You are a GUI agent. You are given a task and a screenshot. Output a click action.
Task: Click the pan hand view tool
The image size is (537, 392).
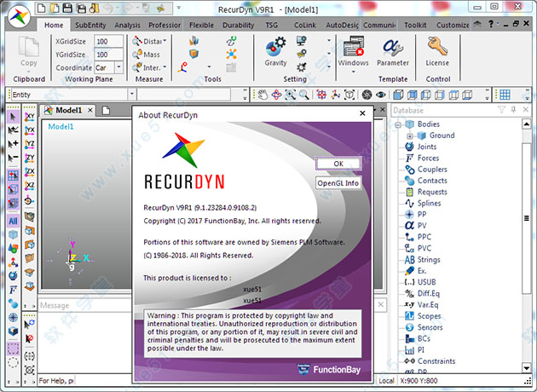coord(263,95)
